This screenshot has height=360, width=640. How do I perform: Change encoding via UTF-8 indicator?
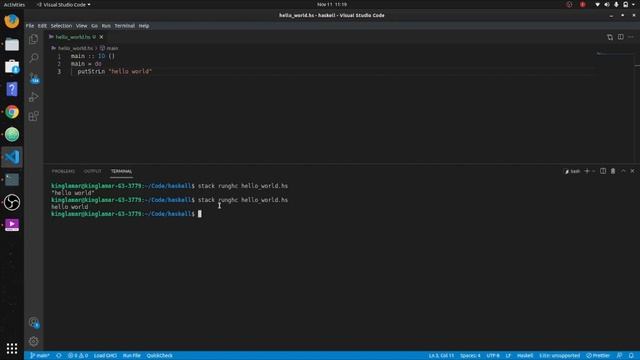(493, 356)
